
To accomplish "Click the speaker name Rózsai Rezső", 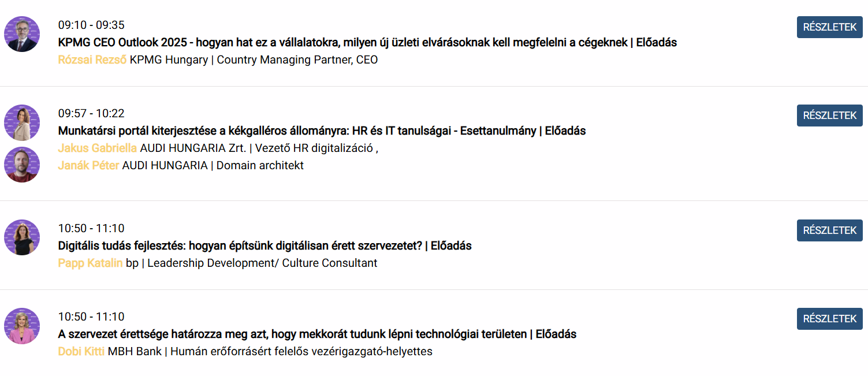I will 92,59.
